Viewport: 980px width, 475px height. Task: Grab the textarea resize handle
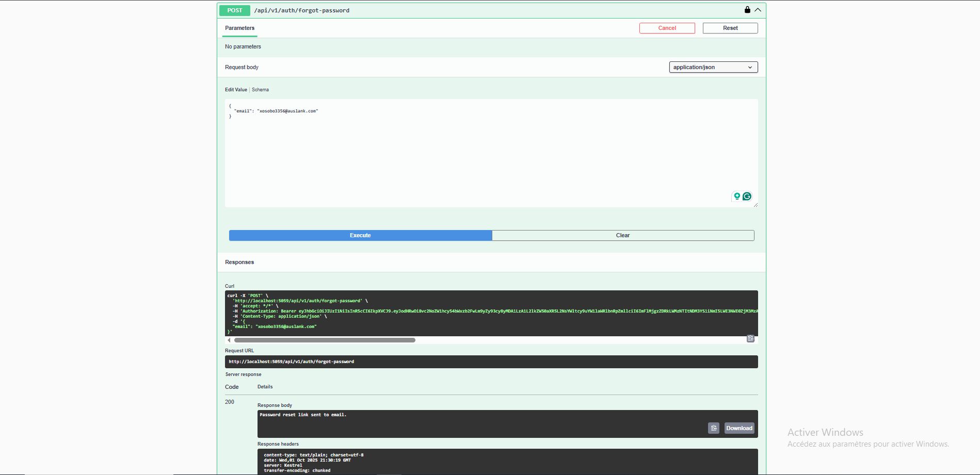(x=756, y=205)
